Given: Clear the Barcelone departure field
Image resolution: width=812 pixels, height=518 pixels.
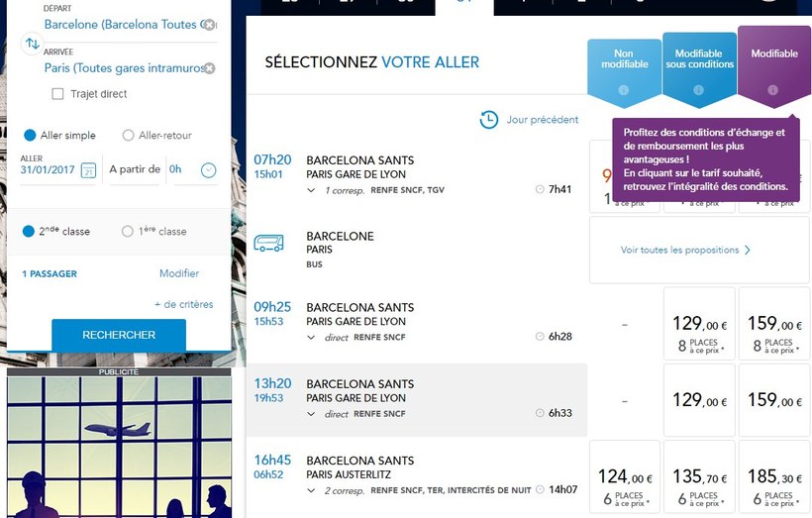Looking at the screenshot, I should pos(206,25).
